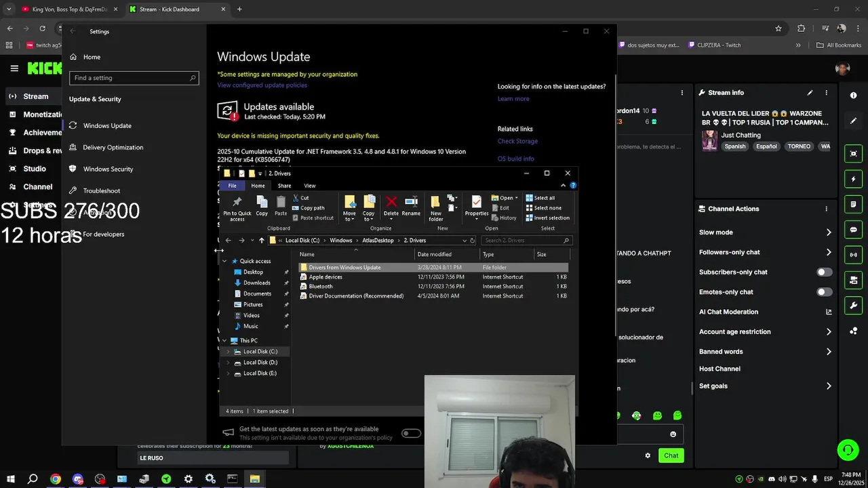Image resolution: width=868 pixels, height=488 pixels.
Task: Refresh the 2. Drivers folder view
Action: point(473,241)
